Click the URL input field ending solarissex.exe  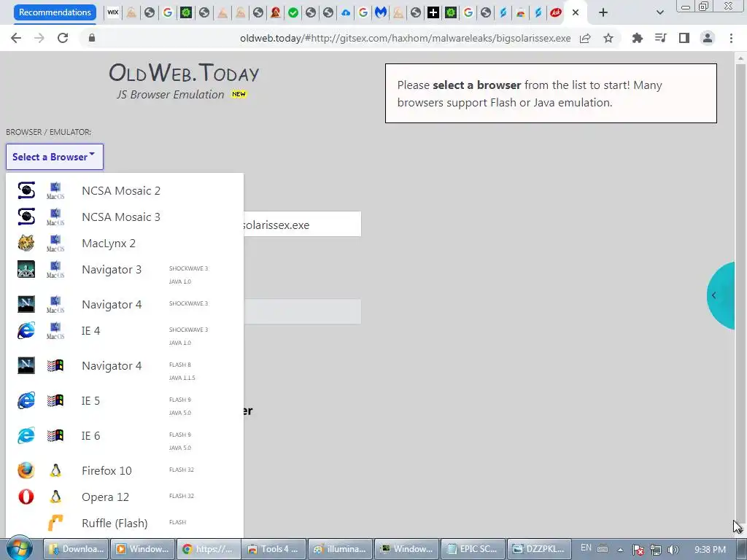click(x=302, y=225)
